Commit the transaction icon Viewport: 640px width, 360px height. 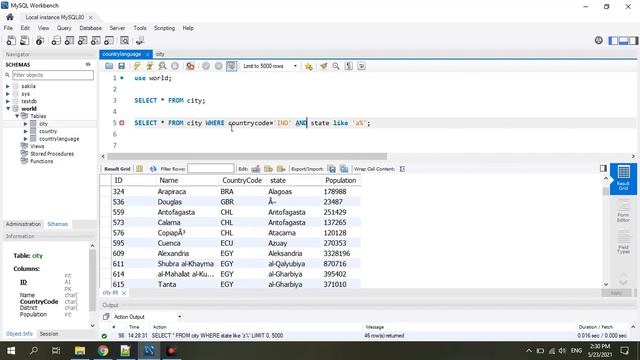[x=206, y=66]
